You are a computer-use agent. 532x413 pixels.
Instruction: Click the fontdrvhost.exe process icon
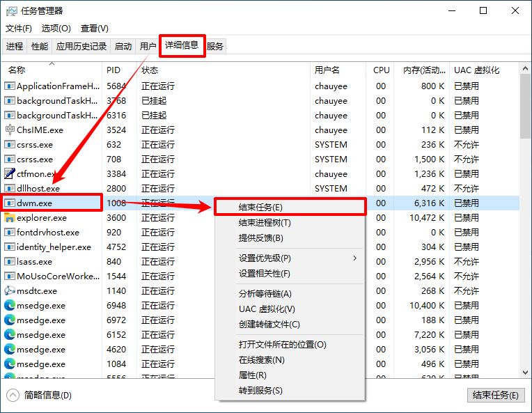coord(10,232)
